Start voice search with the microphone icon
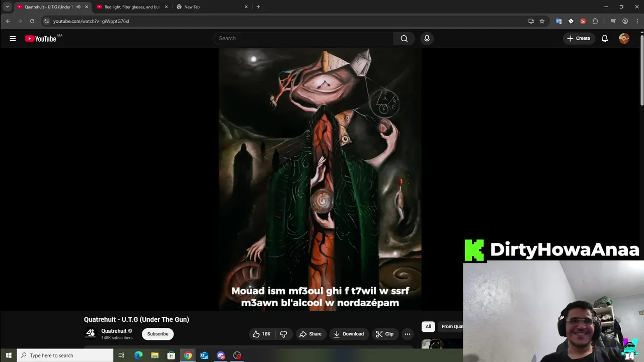 click(x=427, y=38)
